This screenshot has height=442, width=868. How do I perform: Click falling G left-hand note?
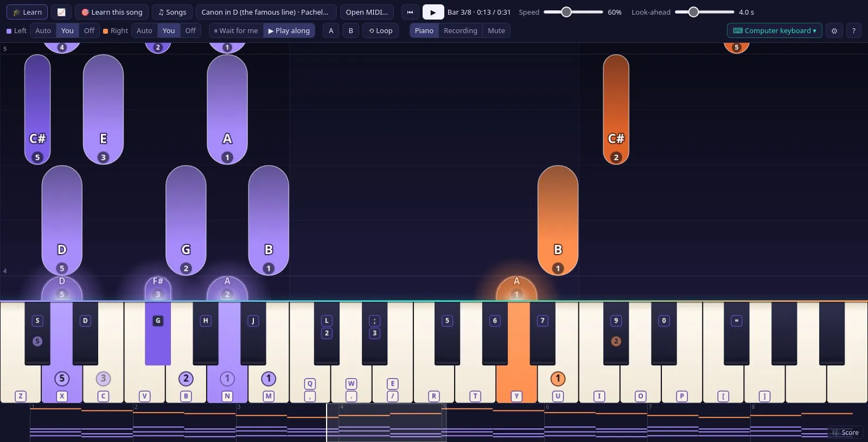tap(186, 220)
